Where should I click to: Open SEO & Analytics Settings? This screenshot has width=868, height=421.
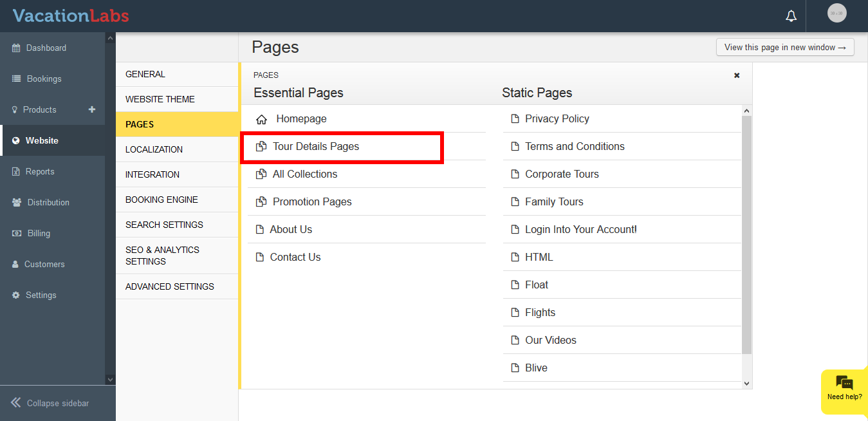[162, 256]
